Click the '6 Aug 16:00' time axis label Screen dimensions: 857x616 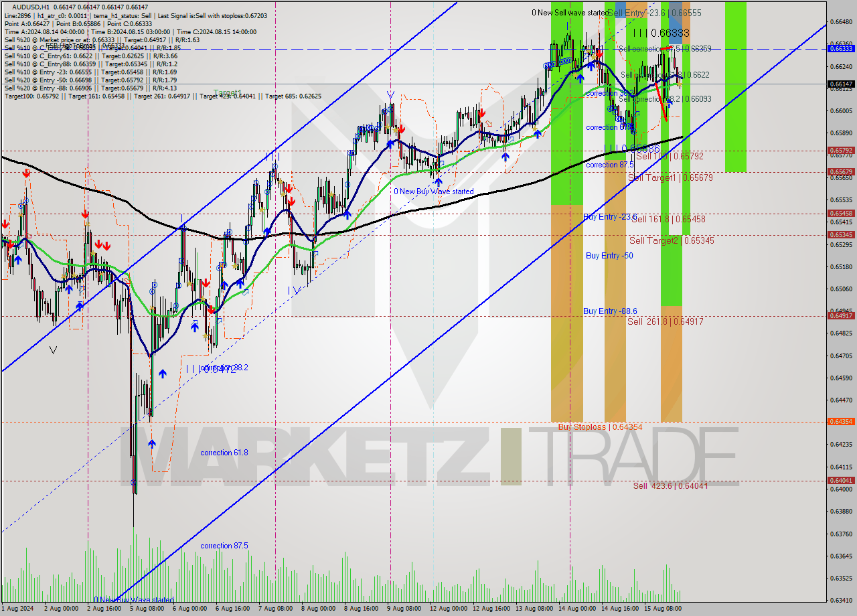(232, 609)
